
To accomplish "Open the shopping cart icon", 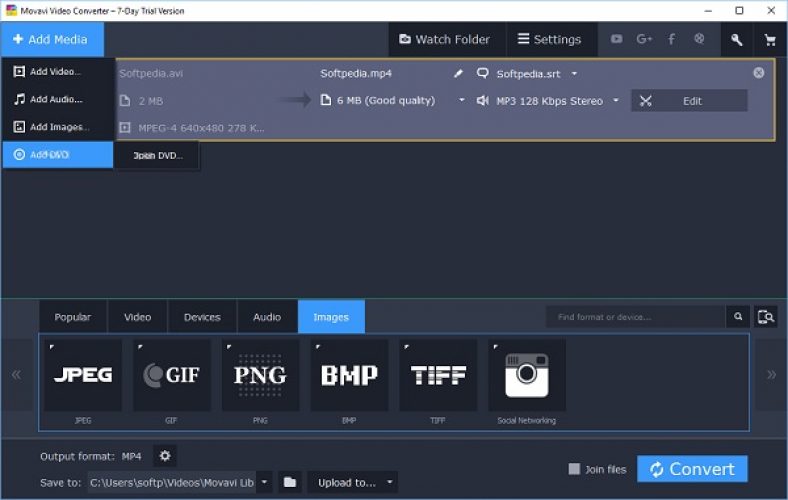I will [x=769, y=40].
